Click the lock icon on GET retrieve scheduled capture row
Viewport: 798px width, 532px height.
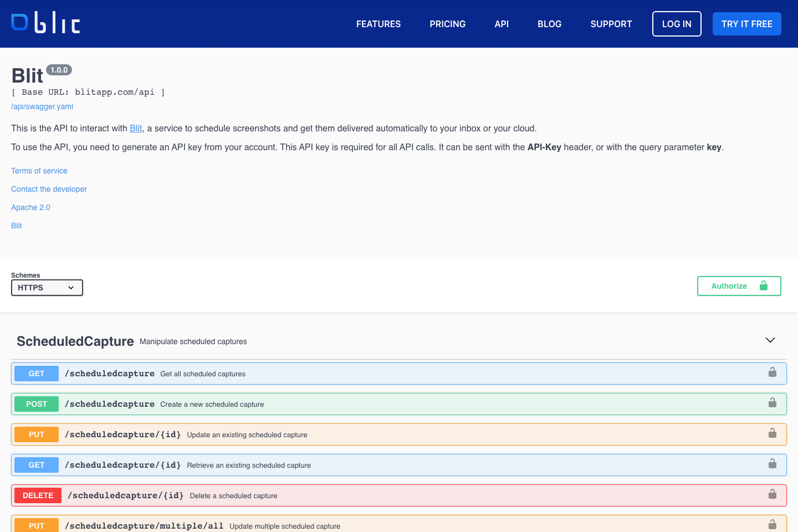tap(772, 464)
